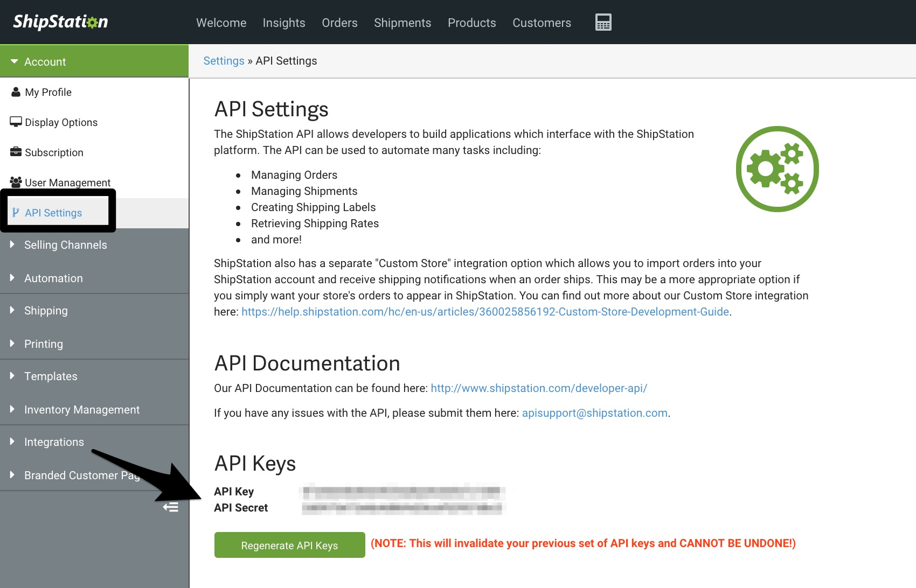The height and width of the screenshot is (588, 916).
Task: Open the Customers tab
Action: point(542,23)
